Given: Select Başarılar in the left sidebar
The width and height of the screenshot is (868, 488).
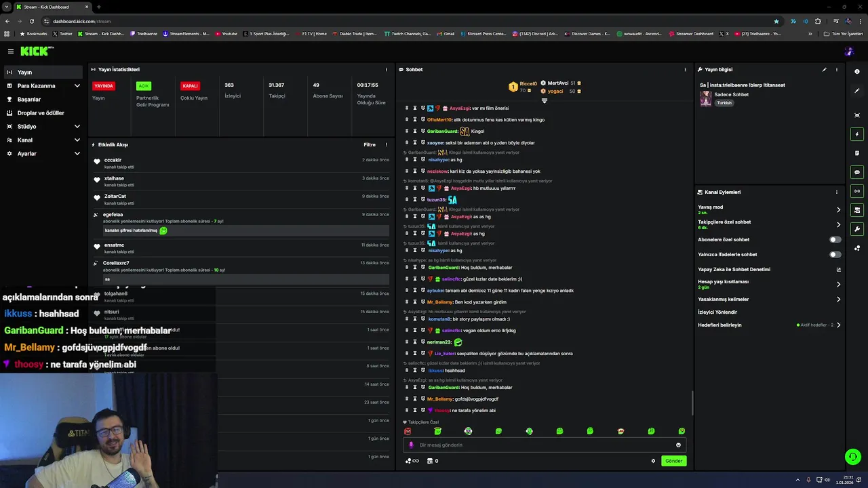Looking at the screenshot, I should click(44, 100).
